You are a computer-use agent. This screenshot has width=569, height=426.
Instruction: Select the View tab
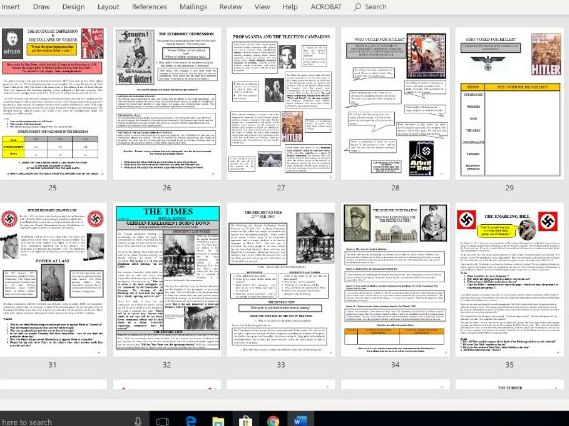[x=262, y=7]
